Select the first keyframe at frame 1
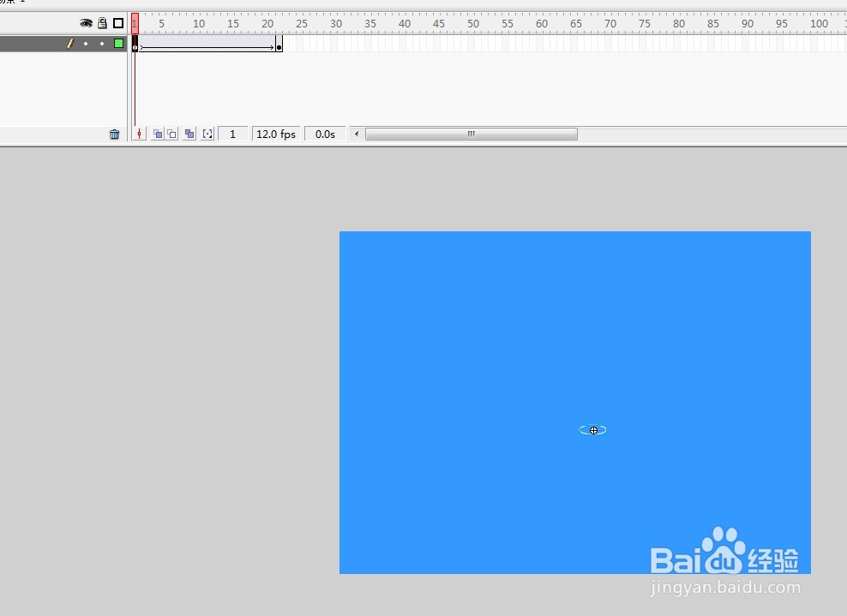Viewport: 847px width, 616px height. [x=135, y=44]
